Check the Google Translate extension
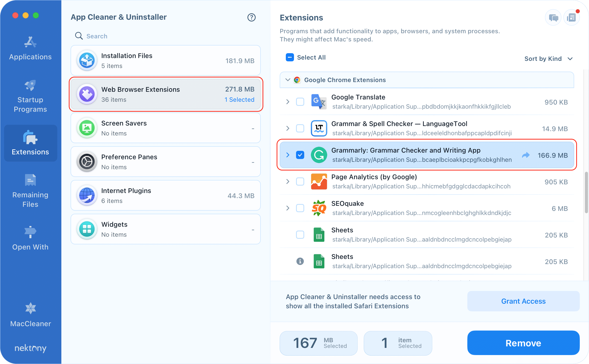This screenshot has width=589, height=364. point(300,102)
